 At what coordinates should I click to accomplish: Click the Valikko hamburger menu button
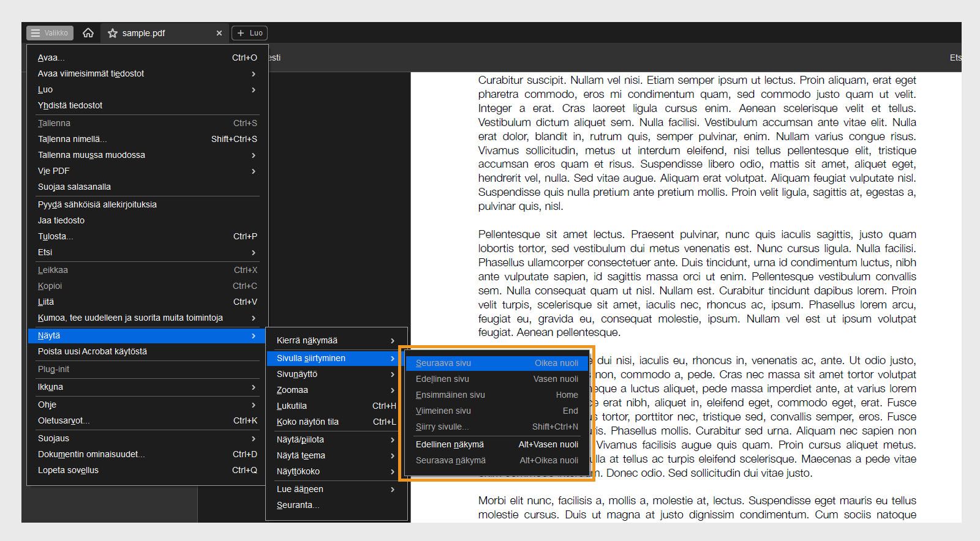point(50,33)
